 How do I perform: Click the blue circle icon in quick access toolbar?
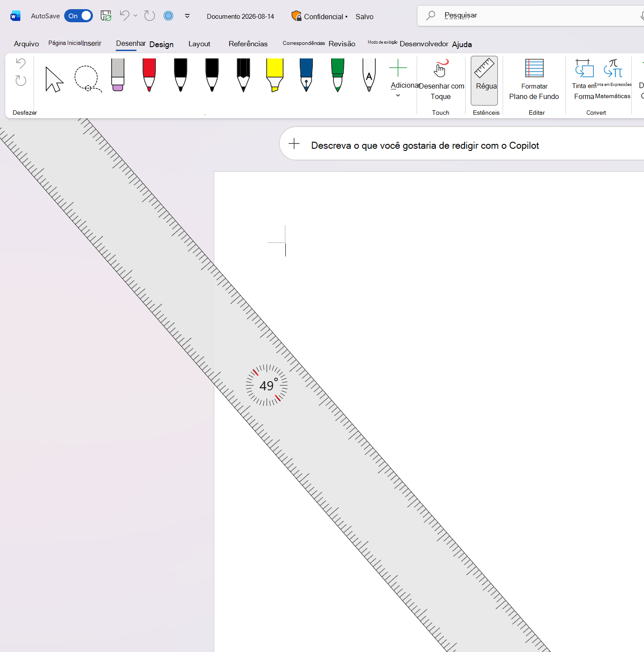(168, 16)
